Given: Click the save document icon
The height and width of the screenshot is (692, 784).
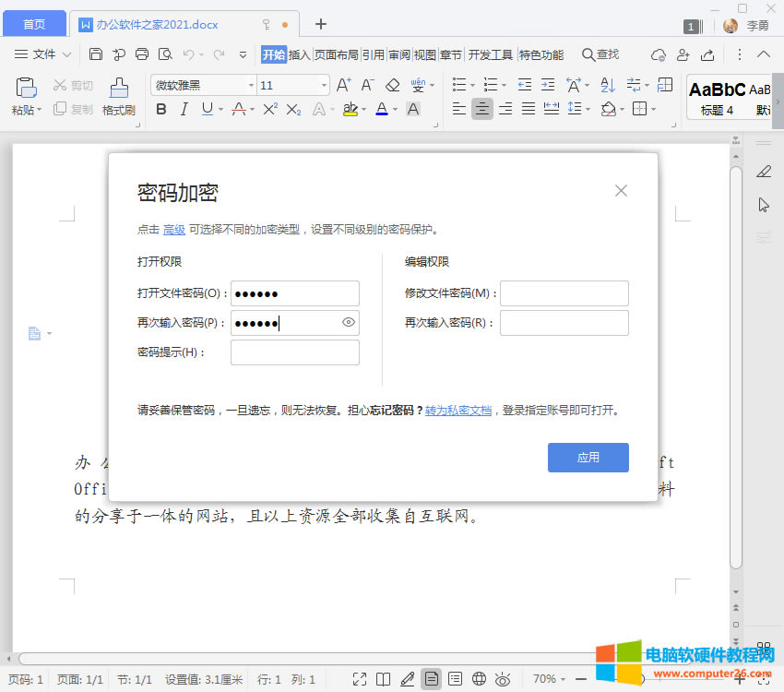Looking at the screenshot, I should pos(96,54).
